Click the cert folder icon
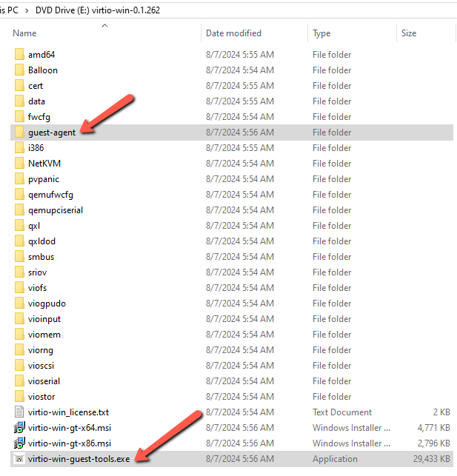 point(19,86)
